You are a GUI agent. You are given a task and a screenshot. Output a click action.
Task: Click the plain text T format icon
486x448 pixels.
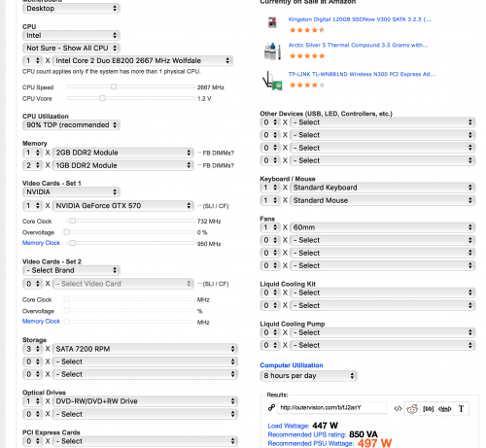461,409
